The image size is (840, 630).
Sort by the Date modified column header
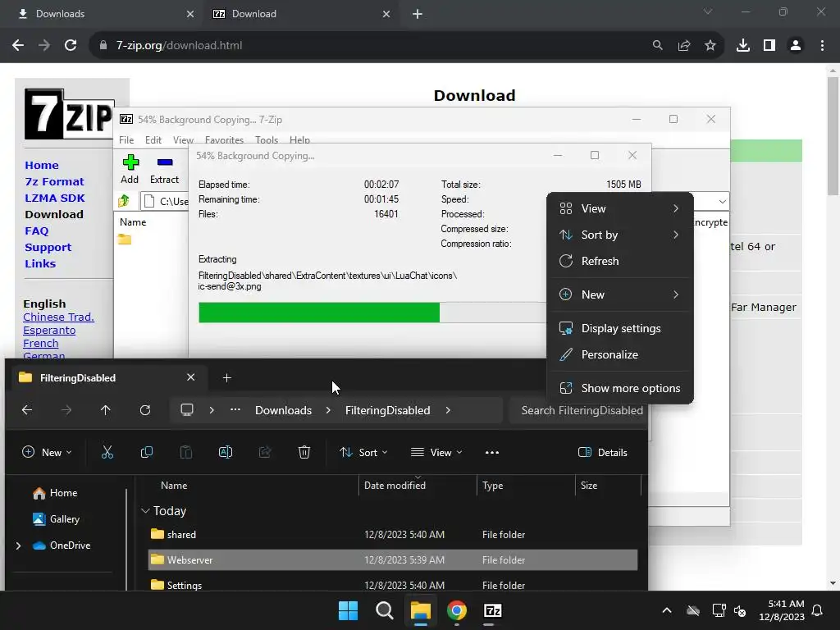coord(418,486)
